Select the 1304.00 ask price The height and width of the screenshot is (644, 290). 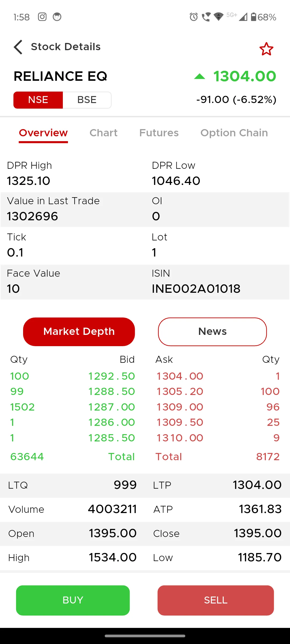(x=180, y=376)
